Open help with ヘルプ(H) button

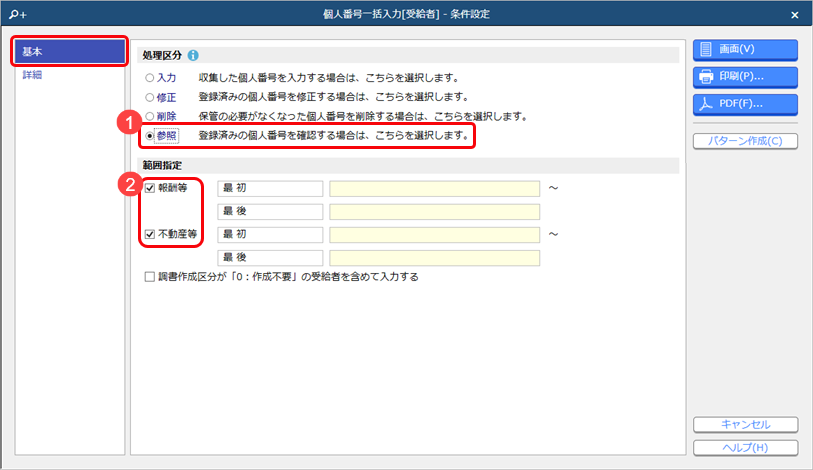[744, 447]
